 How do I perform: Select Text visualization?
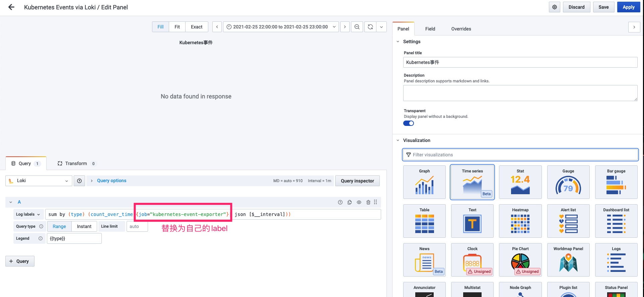(x=472, y=221)
